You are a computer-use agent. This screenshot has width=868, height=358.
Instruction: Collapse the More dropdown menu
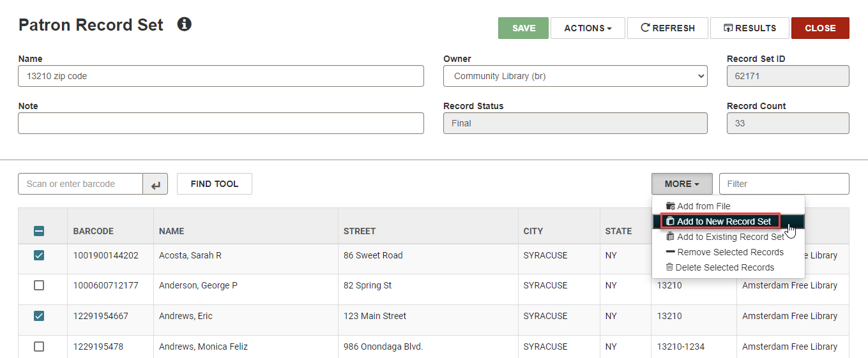tap(682, 184)
